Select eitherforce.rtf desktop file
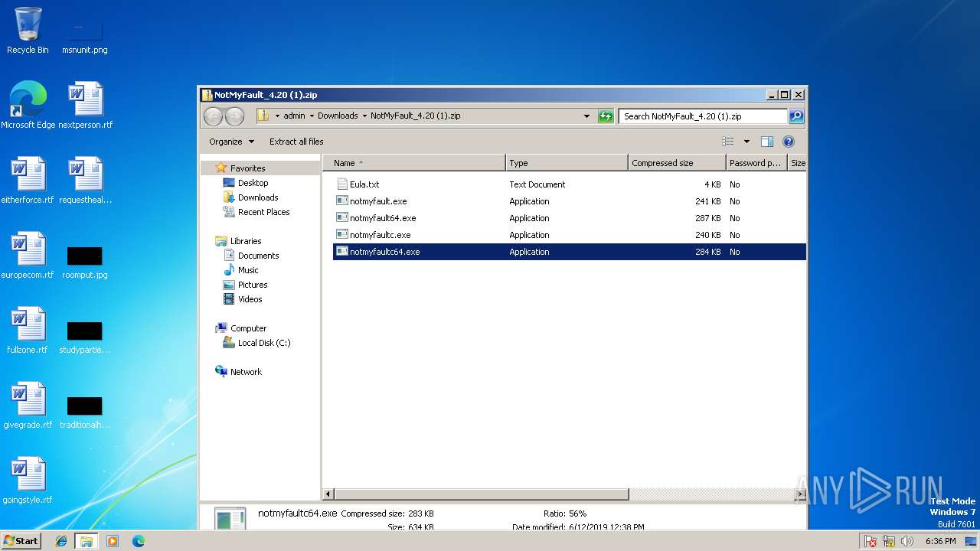The width and height of the screenshot is (980, 551). coord(28,181)
